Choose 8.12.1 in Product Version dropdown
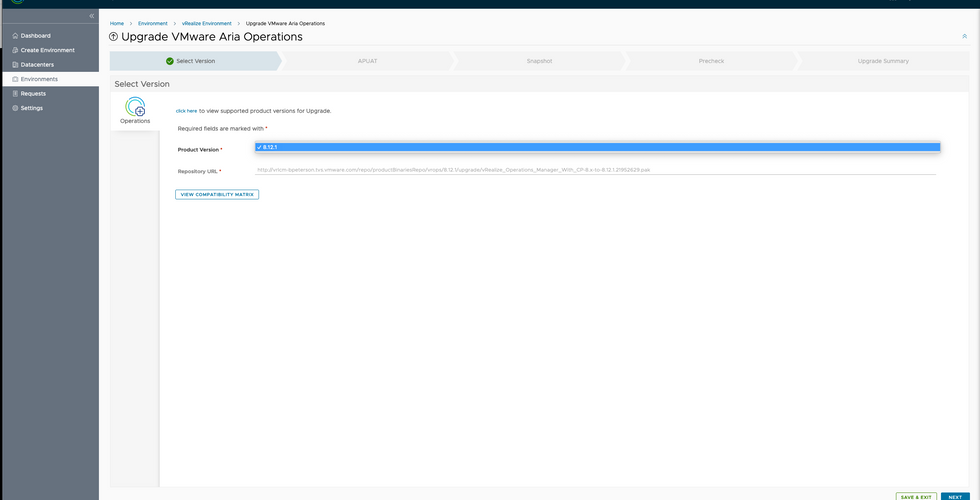 (x=598, y=147)
